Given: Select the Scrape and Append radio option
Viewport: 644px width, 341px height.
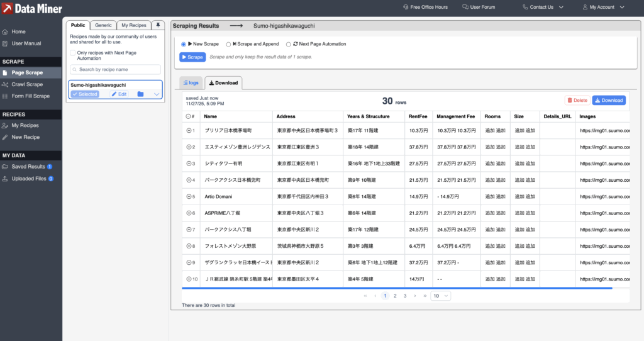Looking at the screenshot, I should tap(228, 44).
